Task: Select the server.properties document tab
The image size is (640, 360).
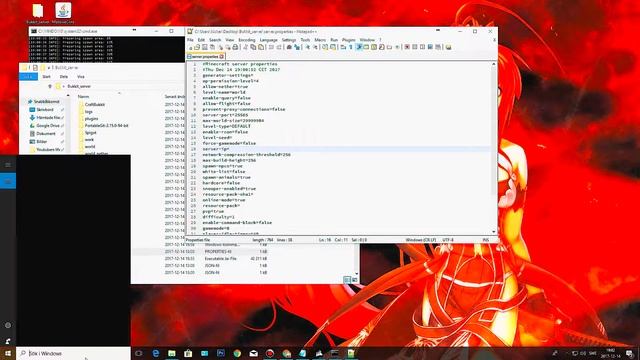Action: pyautogui.click(x=205, y=57)
